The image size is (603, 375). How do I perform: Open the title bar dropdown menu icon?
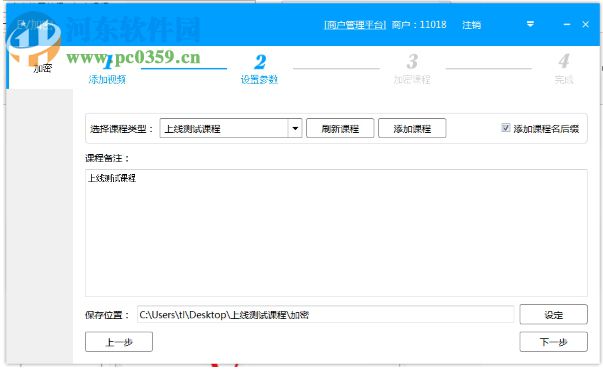(530, 24)
